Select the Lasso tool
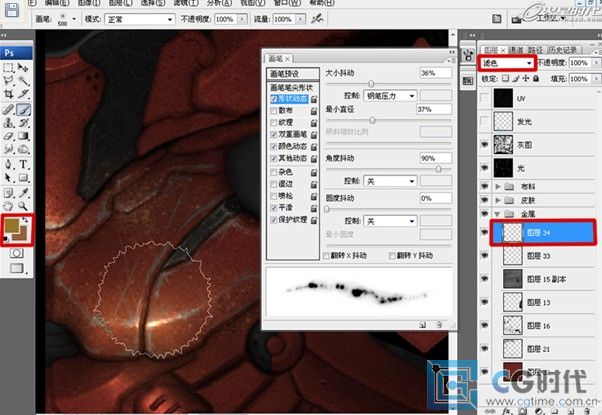This screenshot has height=415, width=602. [8, 81]
